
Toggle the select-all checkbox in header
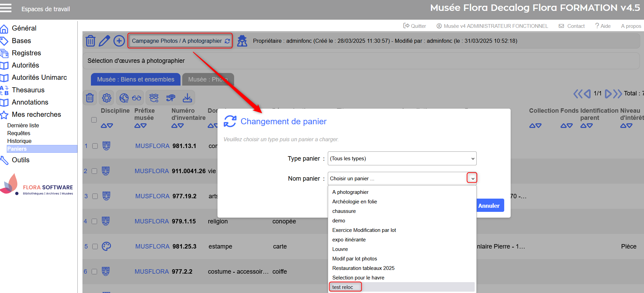94,120
